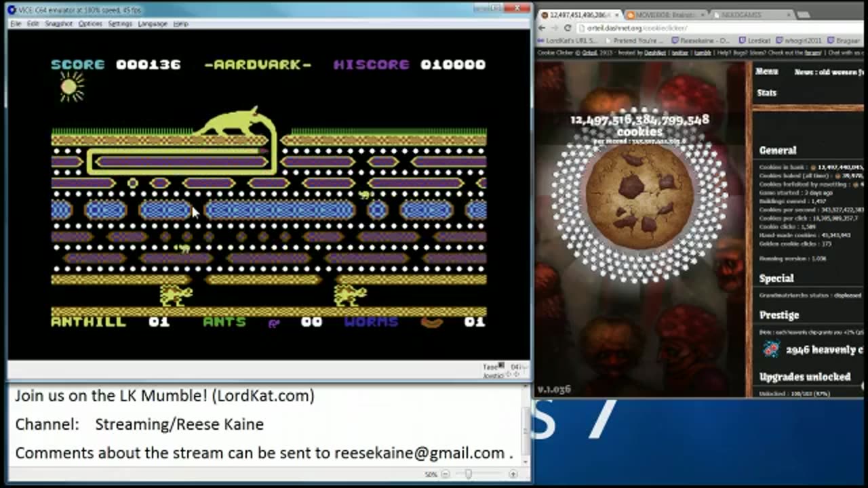Click the v.1.036 version label
This screenshot has height=488, width=868.
[554, 390]
